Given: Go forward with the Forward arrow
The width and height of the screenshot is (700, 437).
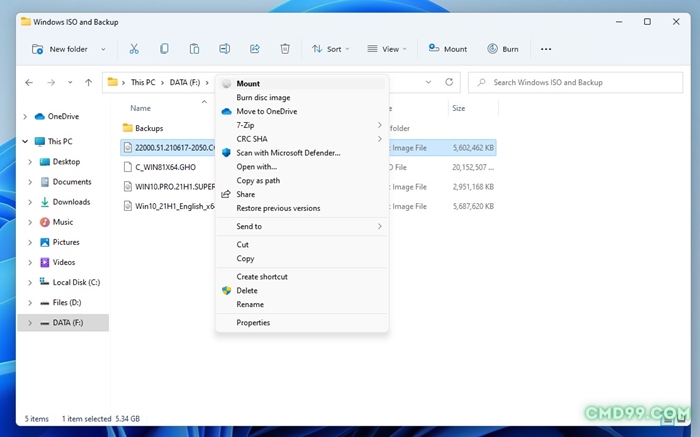Looking at the screenshot, I should coord(51,83).
